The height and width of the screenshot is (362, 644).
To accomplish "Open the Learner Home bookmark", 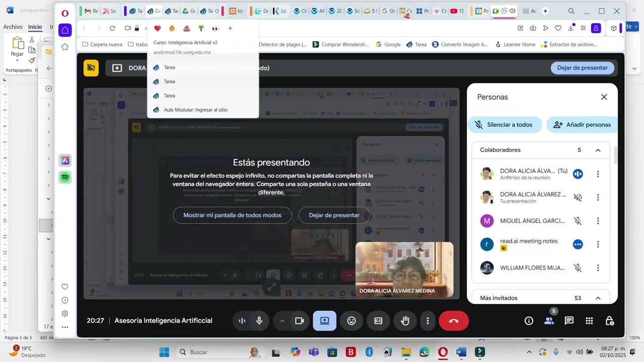I will pos(515,44).
